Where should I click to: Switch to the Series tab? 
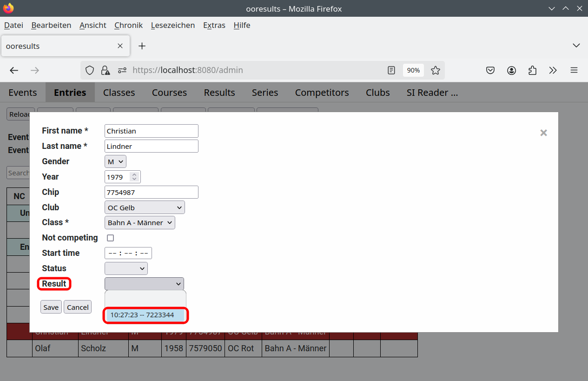(265, 93)
